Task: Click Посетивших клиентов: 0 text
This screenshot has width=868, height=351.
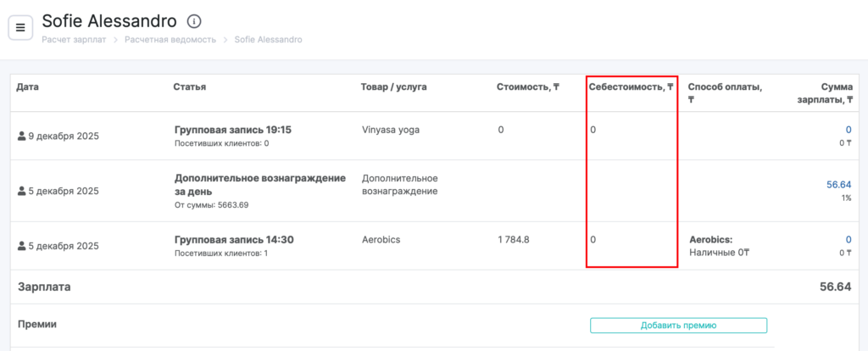Action: (x=221, y=143)
